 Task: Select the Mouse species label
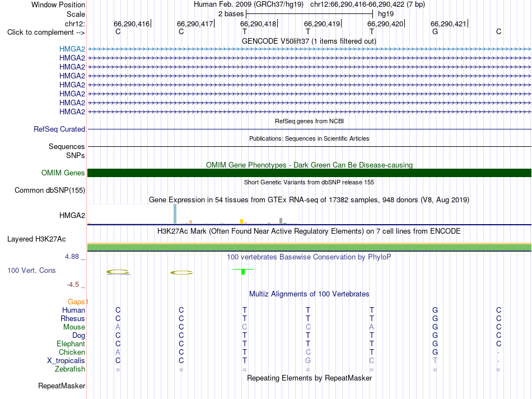tap(74, 327)
